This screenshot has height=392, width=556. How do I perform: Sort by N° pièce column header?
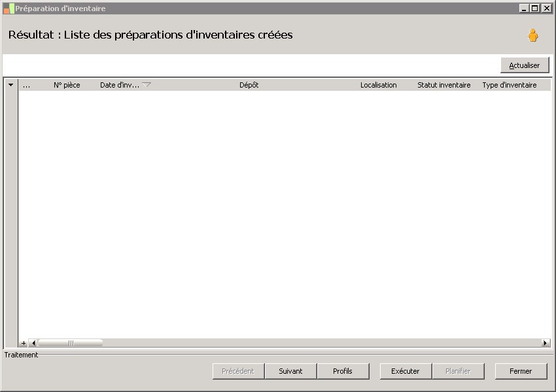tap(67, 85)
